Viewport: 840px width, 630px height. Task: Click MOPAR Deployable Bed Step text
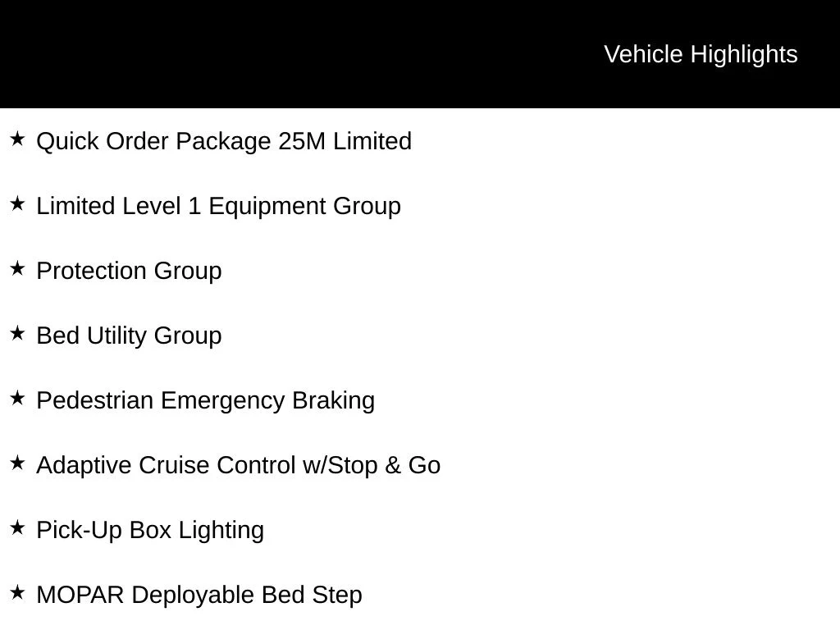pyautogui.click(x=199, y=596)
